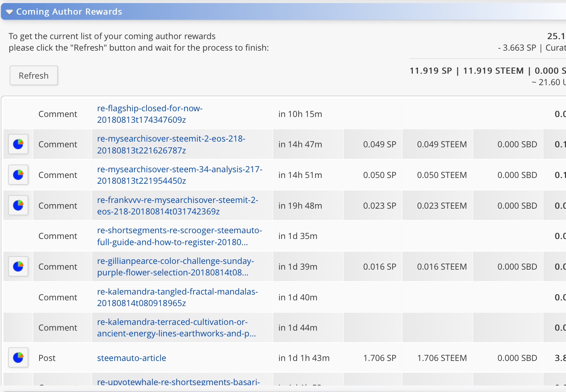Open re-upvotewhale-re-shortsegments-basari link

pyautogui.click(x=178, y=382)
